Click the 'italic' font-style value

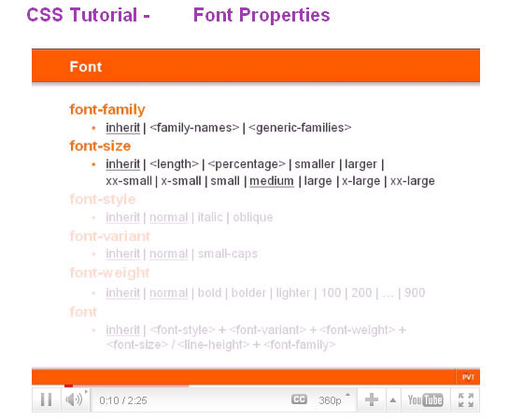coord(210,217)
